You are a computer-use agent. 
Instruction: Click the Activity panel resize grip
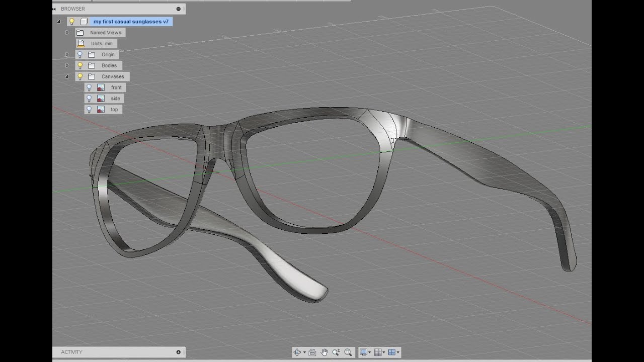click(x=184, y=352)
